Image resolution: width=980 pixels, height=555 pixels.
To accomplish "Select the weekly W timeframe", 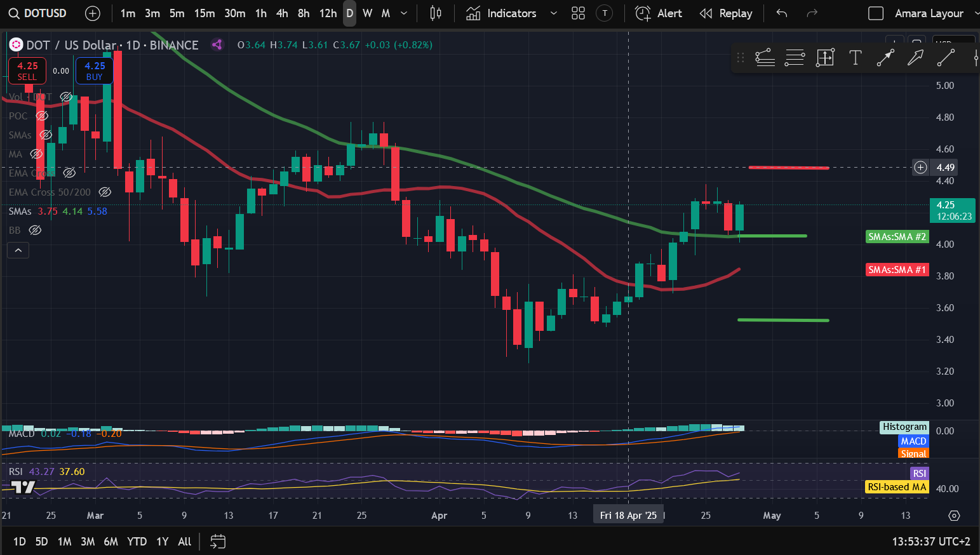I will [368, 13].
